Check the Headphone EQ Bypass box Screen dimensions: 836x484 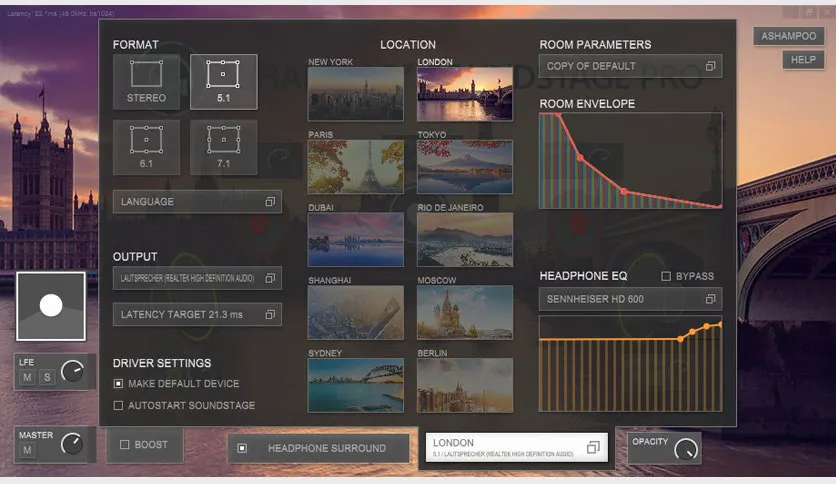coord(666,276)
